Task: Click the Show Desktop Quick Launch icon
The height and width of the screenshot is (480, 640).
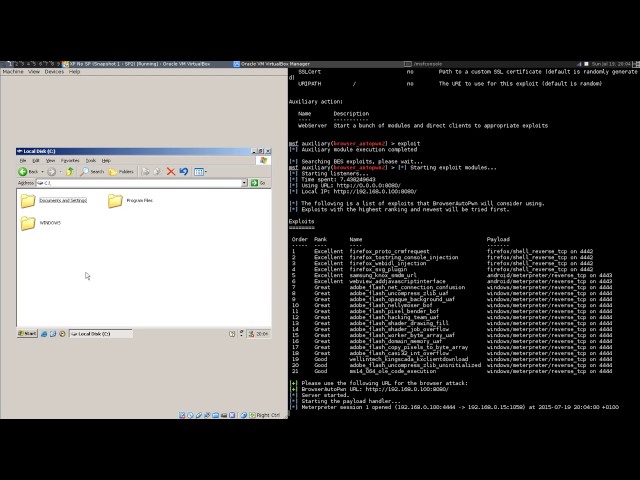Action: pos(53,334)
